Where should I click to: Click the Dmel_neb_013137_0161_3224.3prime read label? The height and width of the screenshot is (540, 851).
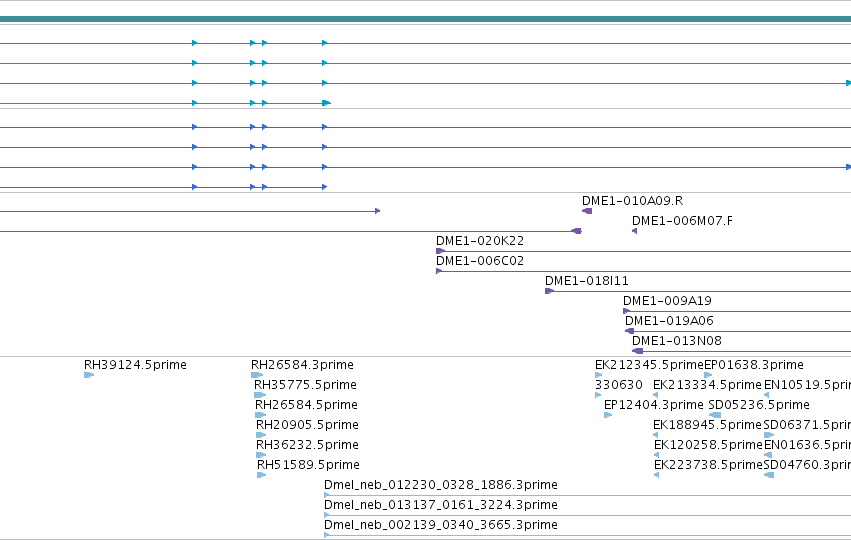click(441, 505)
